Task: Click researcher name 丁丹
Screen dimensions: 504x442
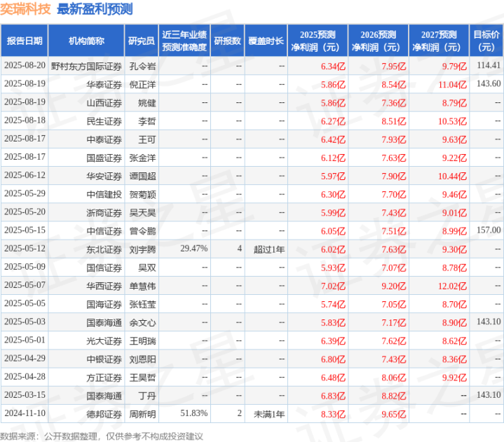Action: pyautogui.click(x=147, y=396)
